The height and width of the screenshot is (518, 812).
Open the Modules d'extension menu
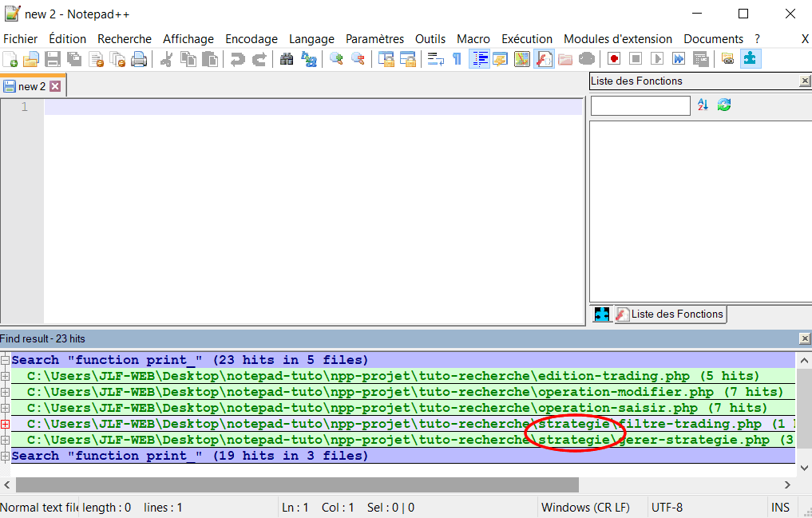click(x=618, y=39)
